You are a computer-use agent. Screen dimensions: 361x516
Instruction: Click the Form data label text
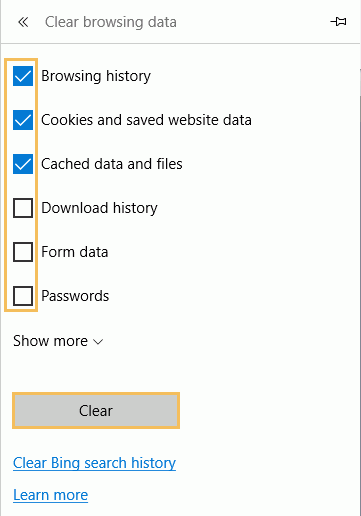pyautogui.click(x=75, y=252)
